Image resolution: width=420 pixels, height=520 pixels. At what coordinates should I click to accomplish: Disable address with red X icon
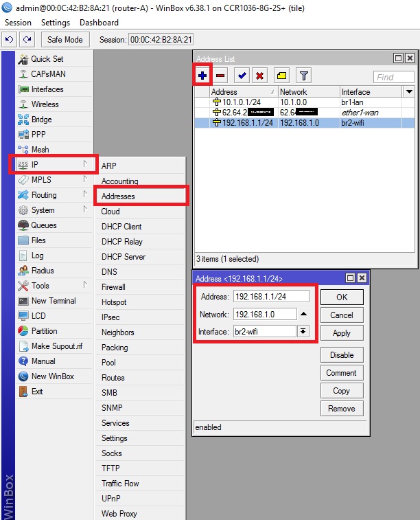click(x=259, y=76)
